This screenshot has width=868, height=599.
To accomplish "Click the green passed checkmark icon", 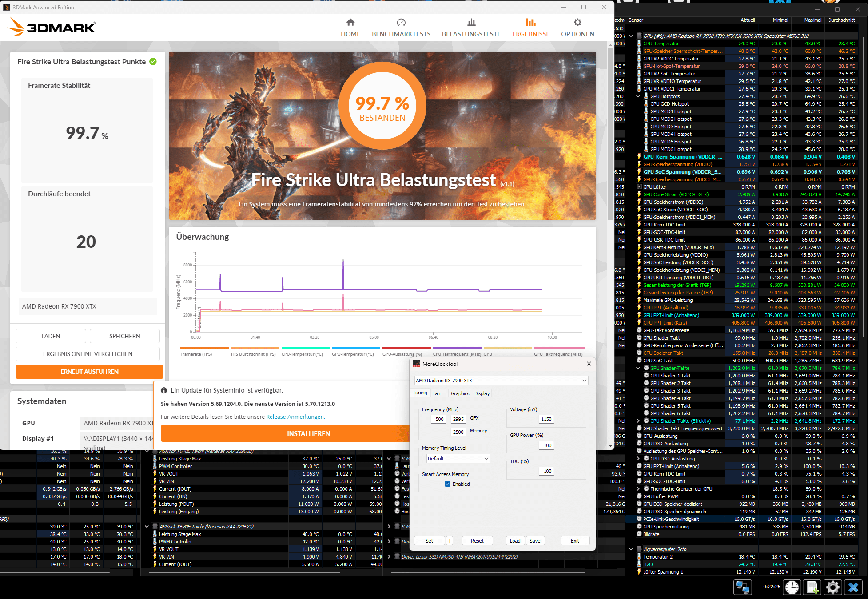I will pos(153,62).
